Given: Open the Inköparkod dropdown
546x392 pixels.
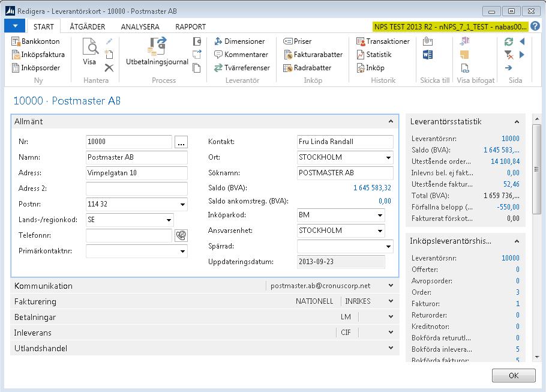Looking at the screenshot, I should (x=380, y=216).
